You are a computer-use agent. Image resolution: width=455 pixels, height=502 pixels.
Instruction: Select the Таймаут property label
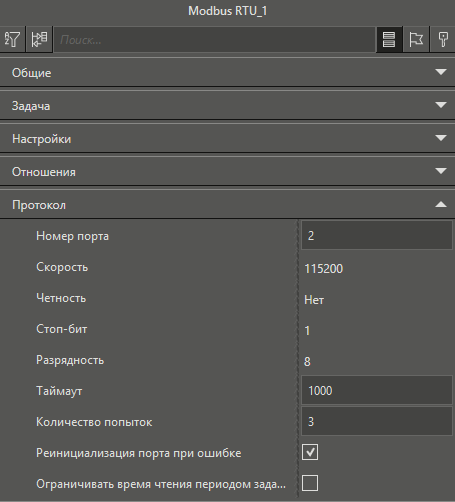[x=59, y=391]
